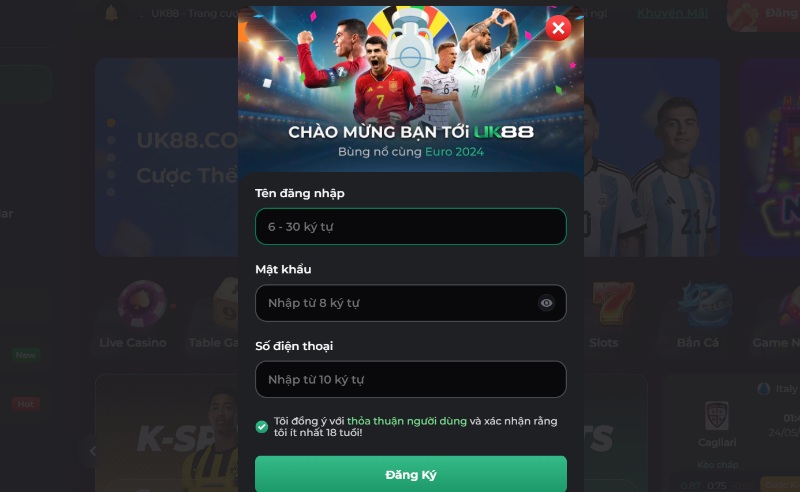Open the Live Casino chip icon
The image size is (800, 492).
(x=142, y=304)
